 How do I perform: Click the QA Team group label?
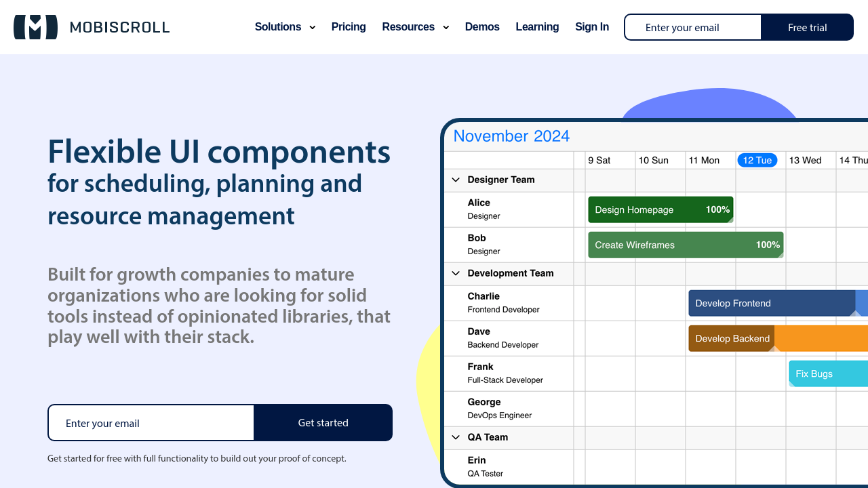coord(488,437)
